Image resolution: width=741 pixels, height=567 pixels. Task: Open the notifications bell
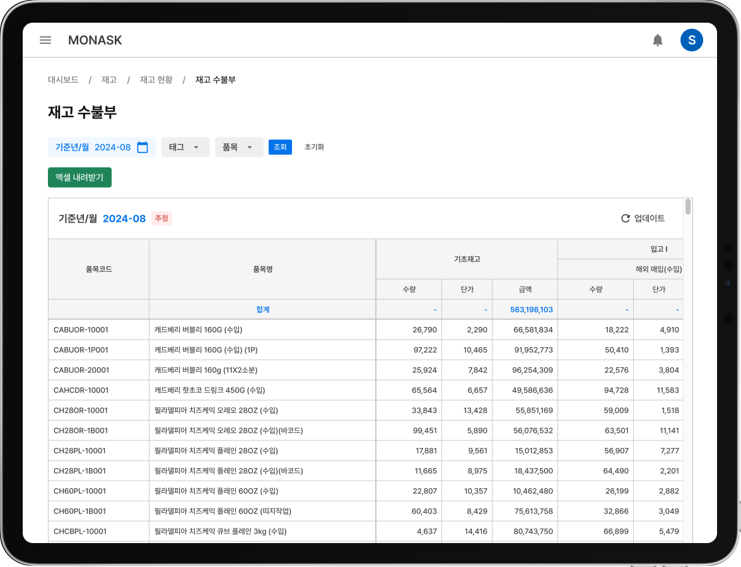click(x=657, y=40)
